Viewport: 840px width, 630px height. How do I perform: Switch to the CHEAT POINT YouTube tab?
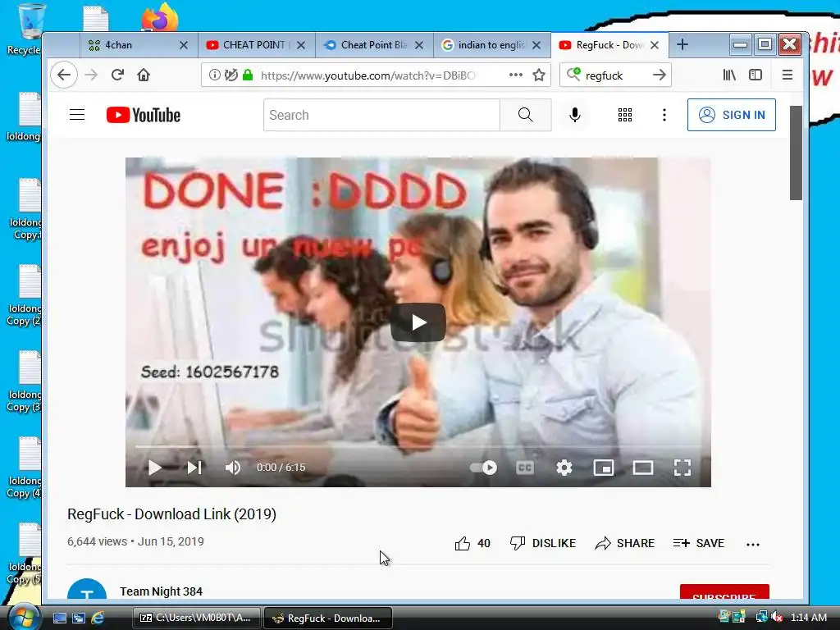click(256, 45)
